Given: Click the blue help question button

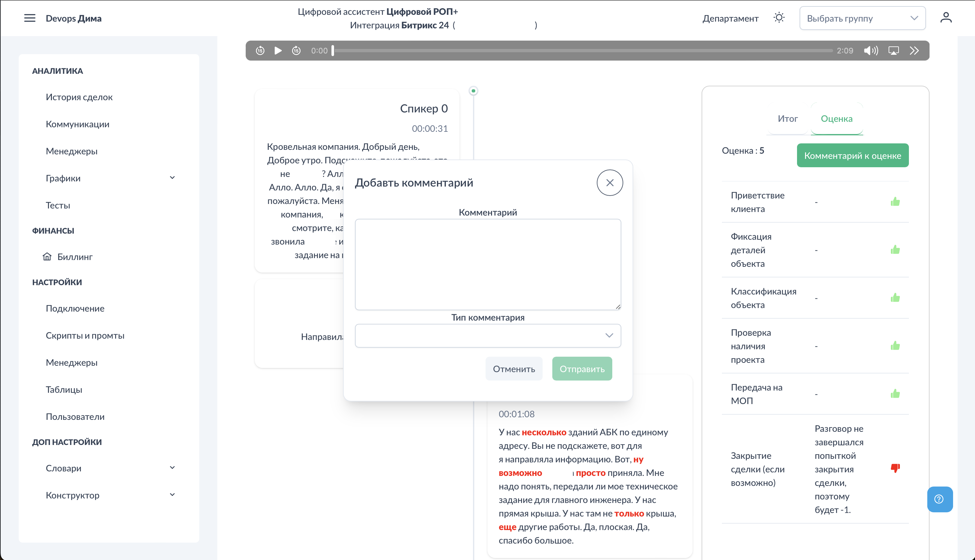Looking at the screenshot, I should [x=939, y=499].
